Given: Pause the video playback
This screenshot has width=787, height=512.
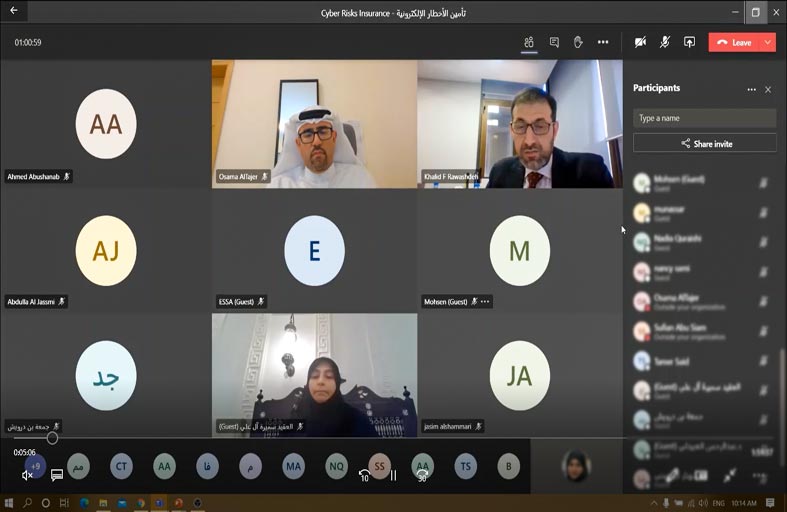Looking at the screenshot, I should pyautogui.click(x=393, y=476).
